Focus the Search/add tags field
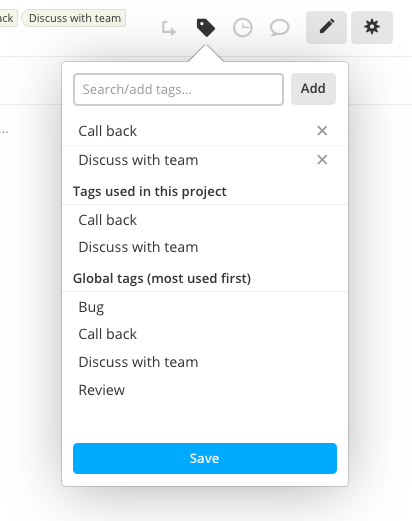 (x=178, y=89)
